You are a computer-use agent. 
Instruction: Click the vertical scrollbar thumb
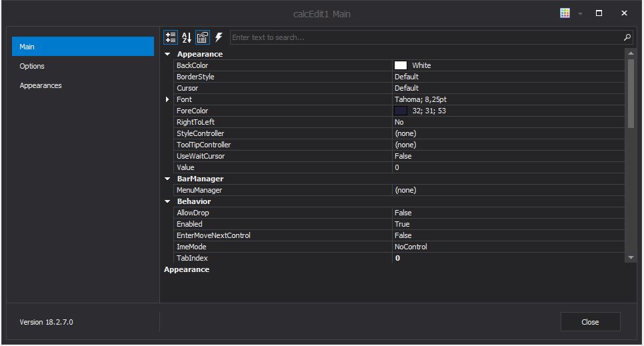[631, 93]
